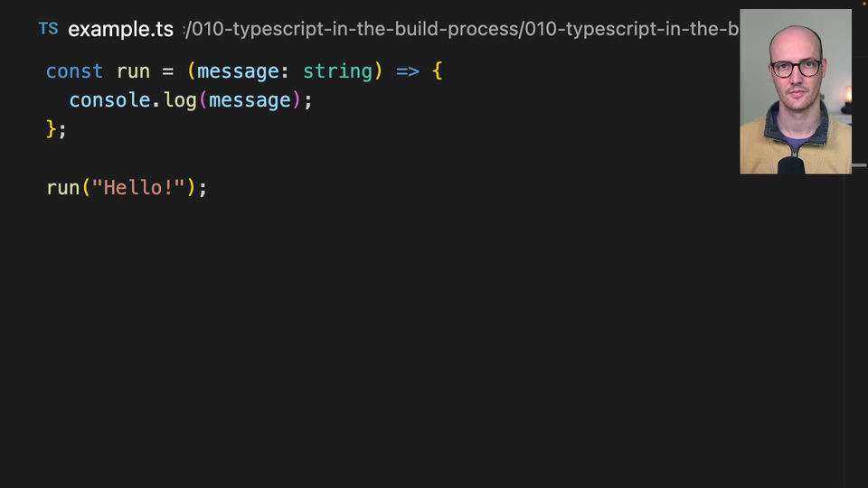This screenshot has height=488, width=868.
Task: Click the opening yellow curly brace
Action: pyautogui.click(x=438, y=70)
